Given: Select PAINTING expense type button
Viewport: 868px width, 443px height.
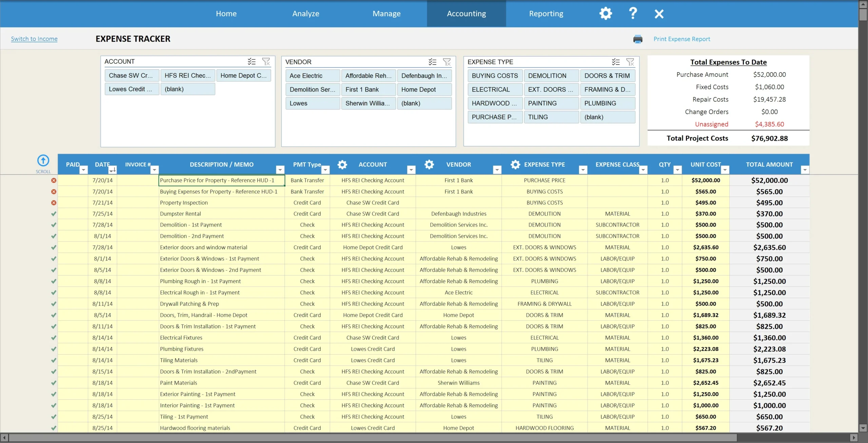Looking at the screenshot, I should [x=551, y=103].
